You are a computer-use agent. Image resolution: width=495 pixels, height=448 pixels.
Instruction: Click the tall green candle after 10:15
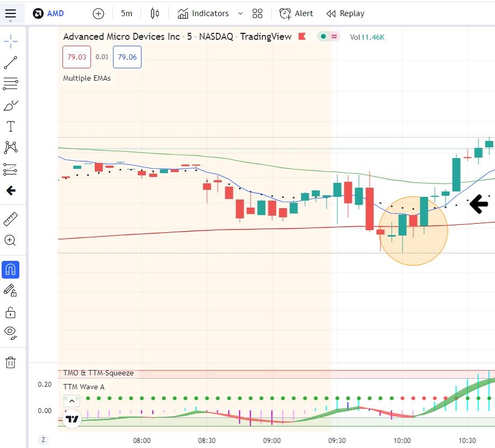click(x=456, y=174)
